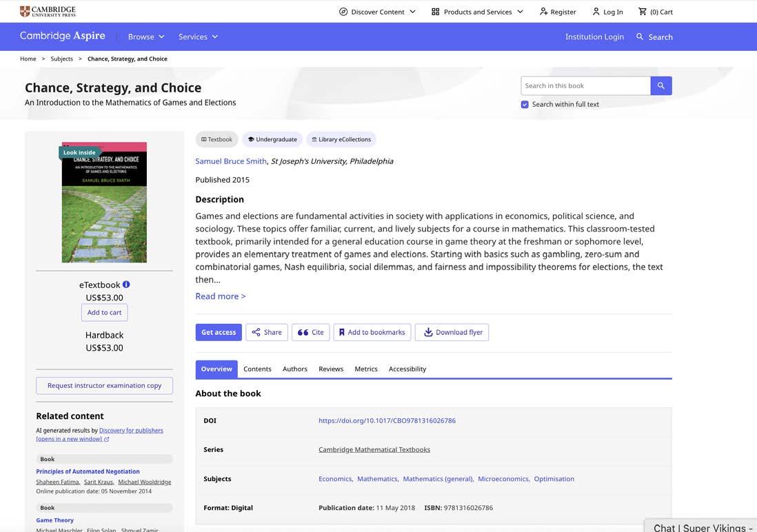Image resolution: width=757 pixels, height=532 pixels.
Task: Click the Mathematics (general) subject link
Action: coord(438,479)
